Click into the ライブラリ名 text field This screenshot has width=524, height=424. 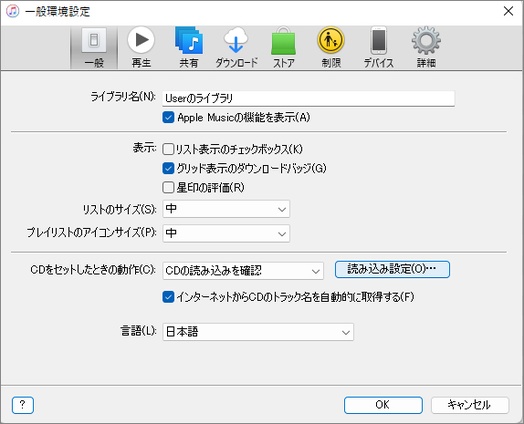click(308, 99)
